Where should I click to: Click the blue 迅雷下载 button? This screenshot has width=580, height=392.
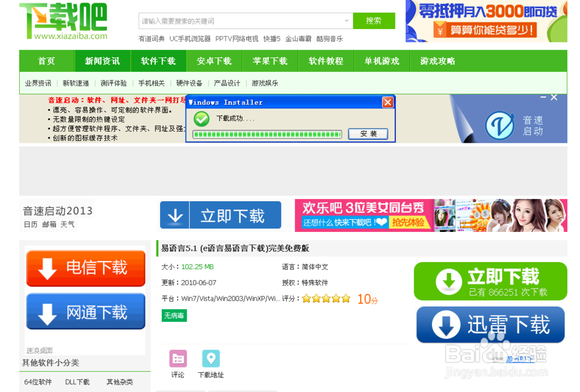(x=491, y=325)
